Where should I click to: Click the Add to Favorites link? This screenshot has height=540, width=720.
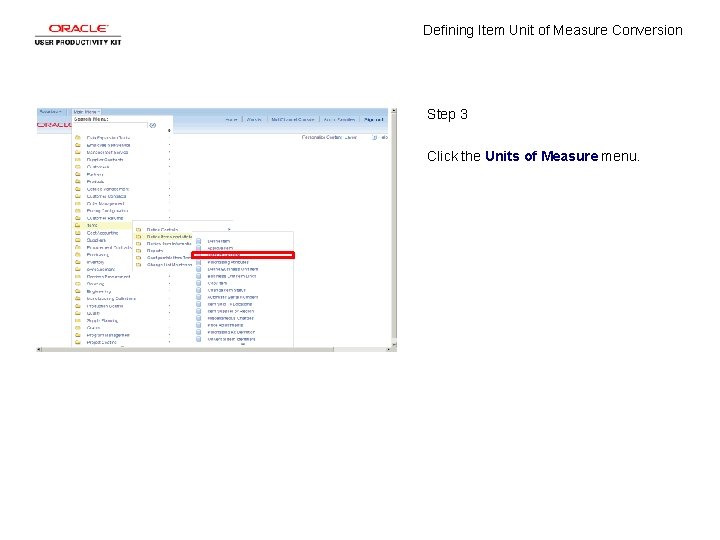coord(339,119)
